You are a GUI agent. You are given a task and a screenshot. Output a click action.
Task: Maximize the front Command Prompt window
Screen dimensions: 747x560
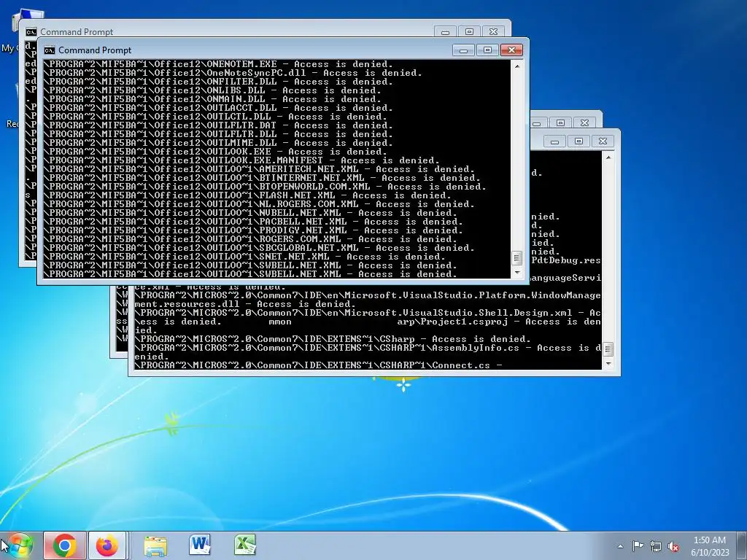487,50
